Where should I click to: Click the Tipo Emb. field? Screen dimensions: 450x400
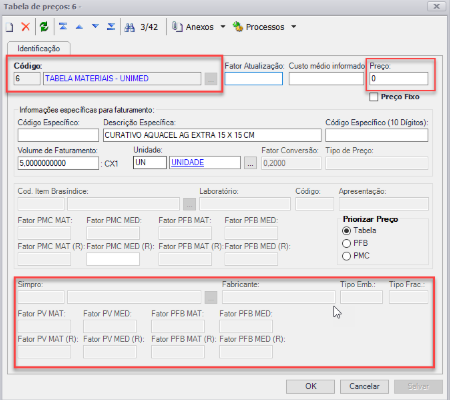361,297
